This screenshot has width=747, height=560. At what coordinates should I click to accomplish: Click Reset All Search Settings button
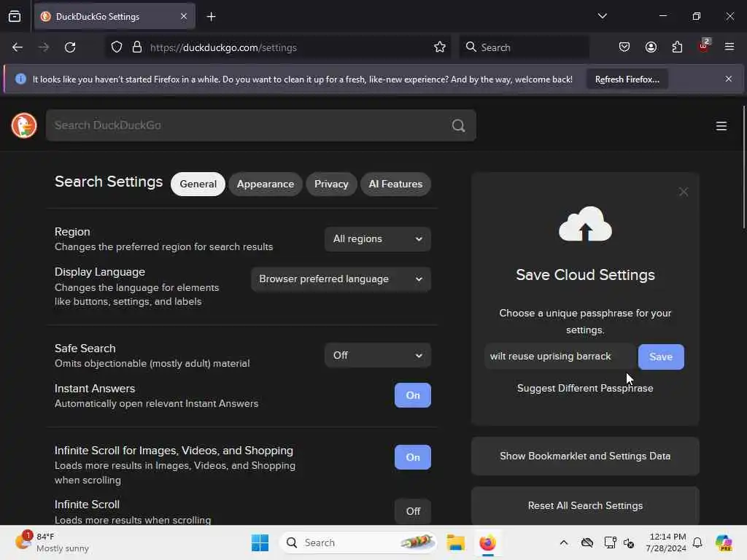(x=585, y=506)
